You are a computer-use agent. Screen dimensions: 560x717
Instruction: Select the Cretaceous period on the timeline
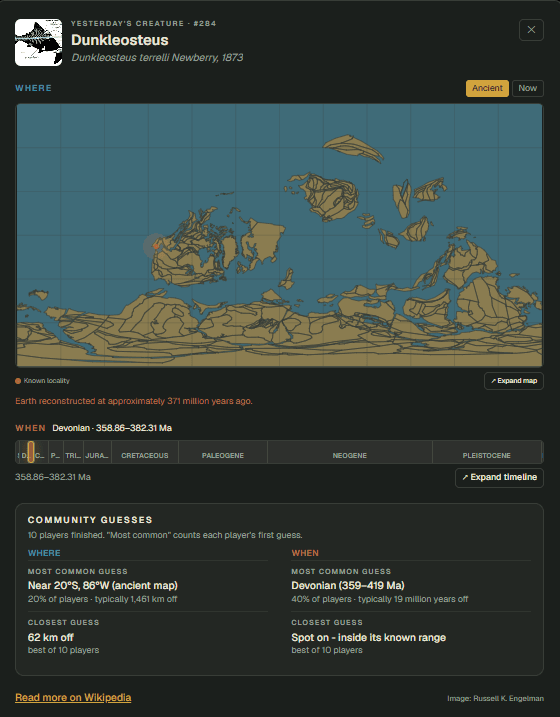click(x=145, y=452)
